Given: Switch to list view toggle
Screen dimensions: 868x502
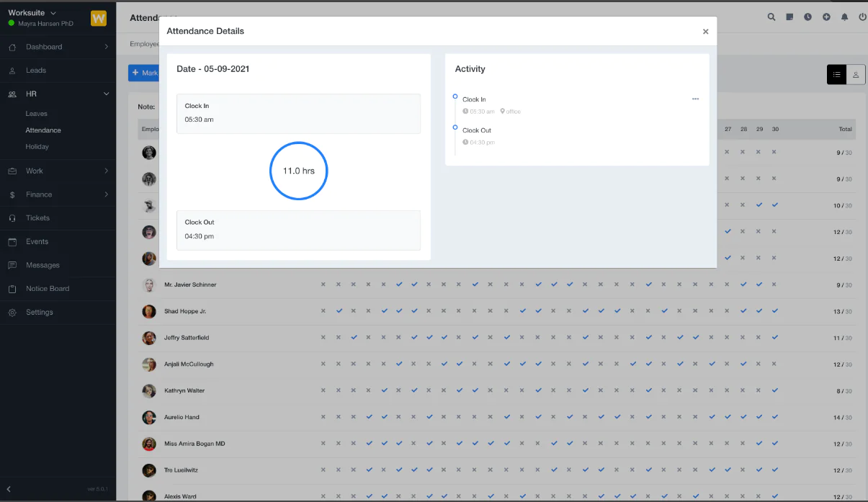Looking at the screenshot, I should [836, 74].
